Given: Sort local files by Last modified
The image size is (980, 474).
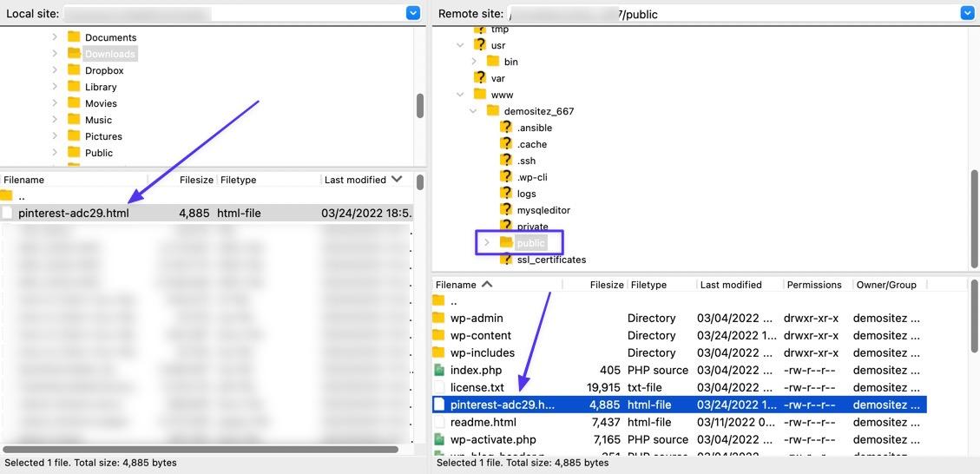Looking at the screenshot, I should tap(356, 180).
